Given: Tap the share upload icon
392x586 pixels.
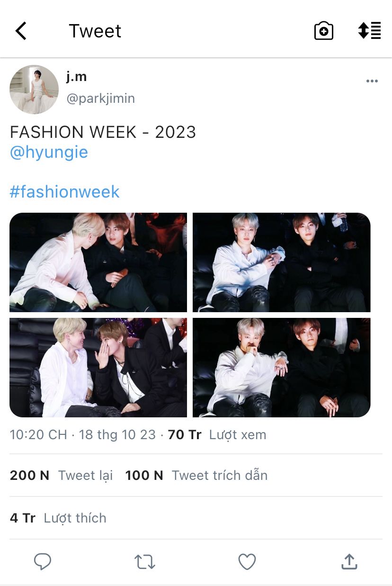Looking at the screenshot, I should pos(349,561).
